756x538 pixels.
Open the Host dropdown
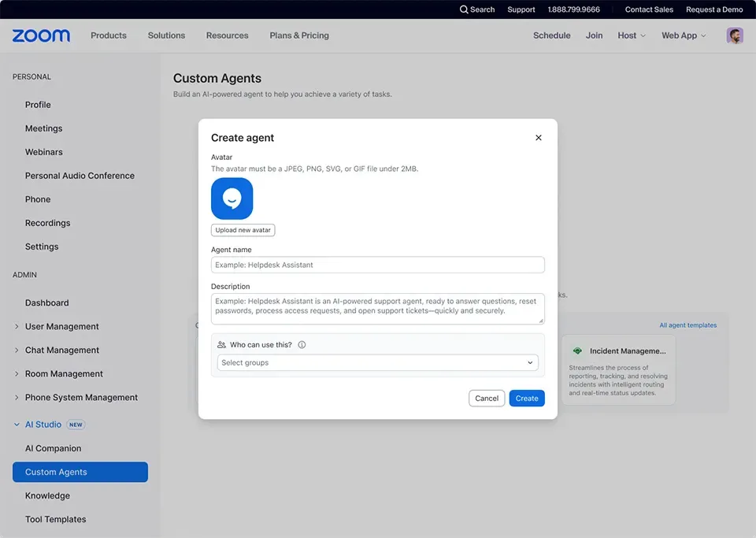click(630, 35)
